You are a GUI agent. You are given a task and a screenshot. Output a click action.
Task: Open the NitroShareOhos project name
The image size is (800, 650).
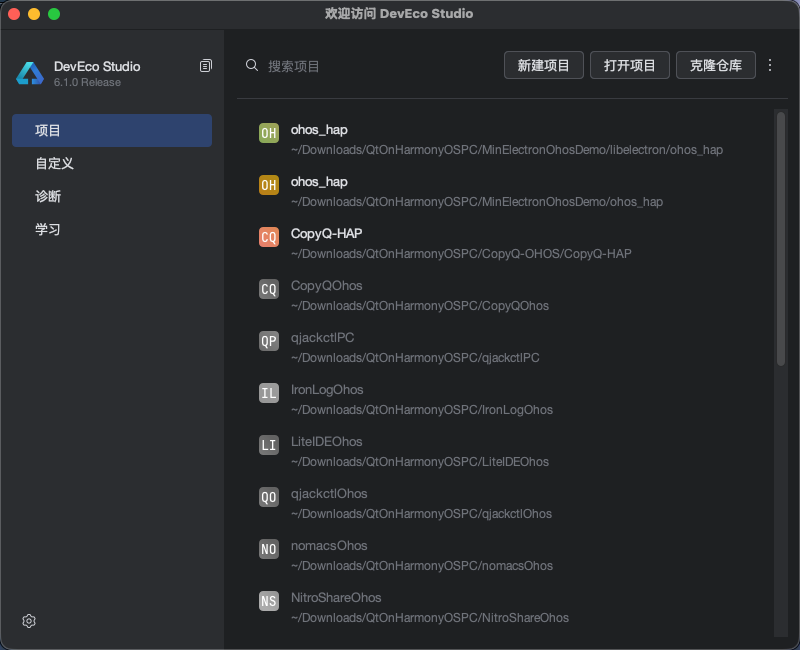(336, 598)
